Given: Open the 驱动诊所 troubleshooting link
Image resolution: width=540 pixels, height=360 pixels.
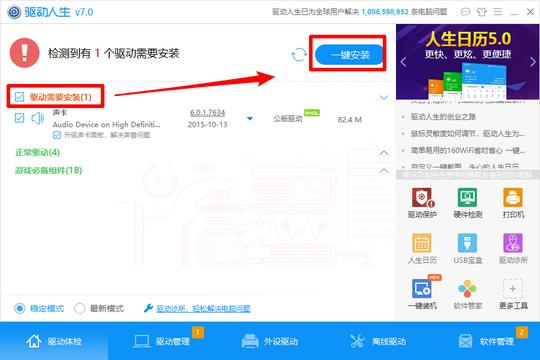Looking at the screenshot, I should click(x=204, y=308).
